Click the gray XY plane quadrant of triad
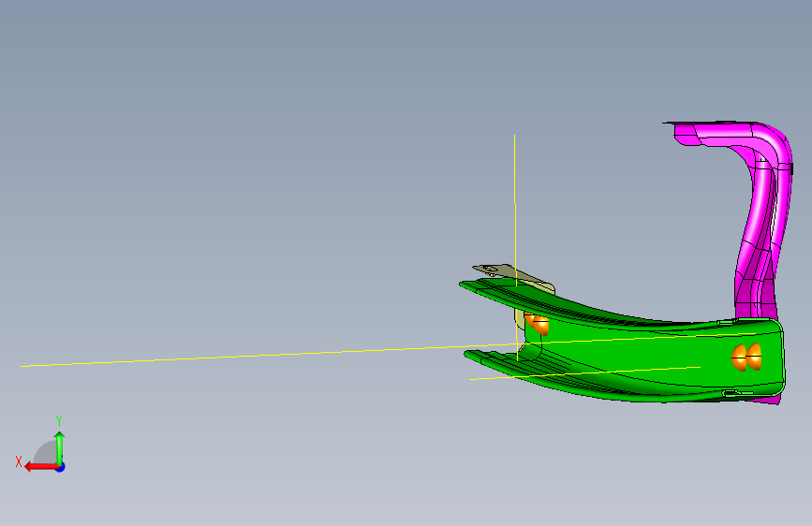Image resolution: width=812 pixels, height=526 pixels. 46,454
